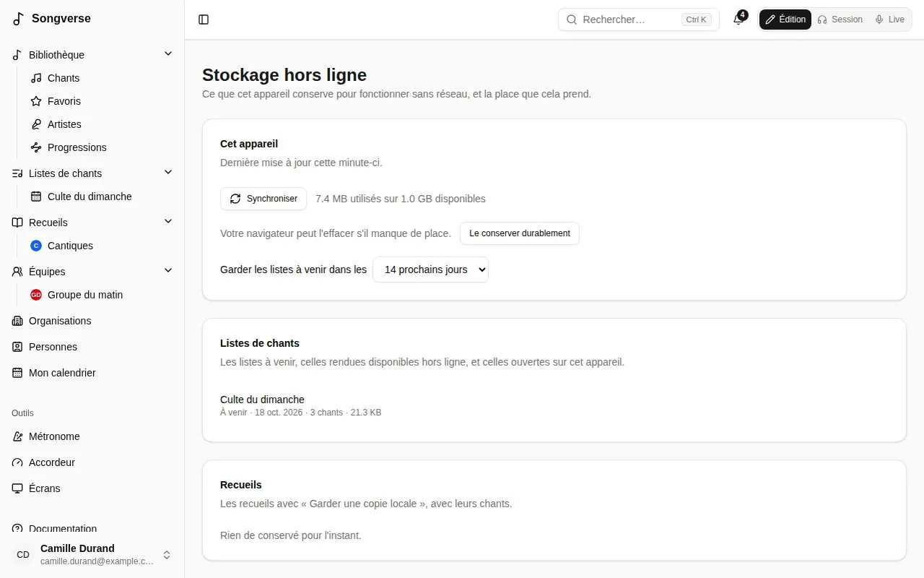This screenshot has height=578, width=924.
Task: Open the Écrans tool
Action: (x=92, y=488)
